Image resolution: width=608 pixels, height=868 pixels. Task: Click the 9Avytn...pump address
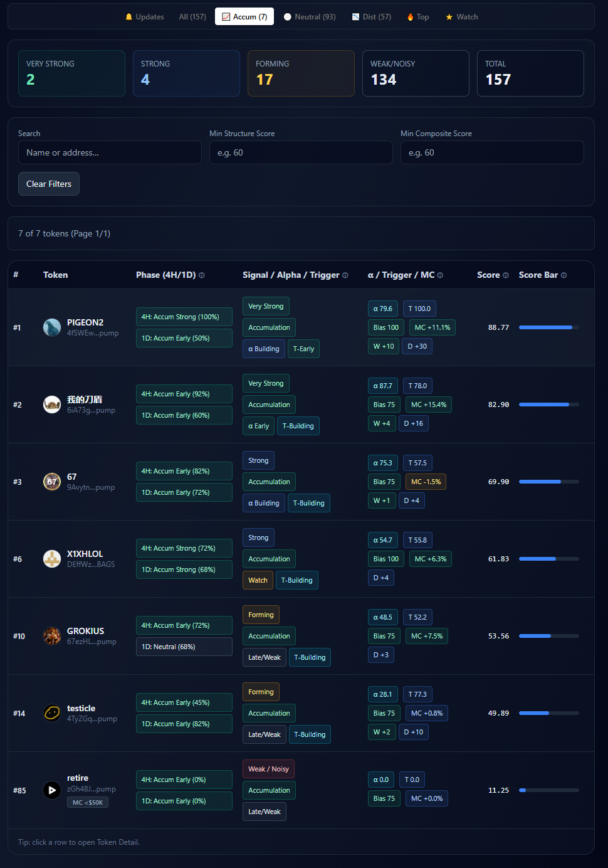tap(91, 487)
